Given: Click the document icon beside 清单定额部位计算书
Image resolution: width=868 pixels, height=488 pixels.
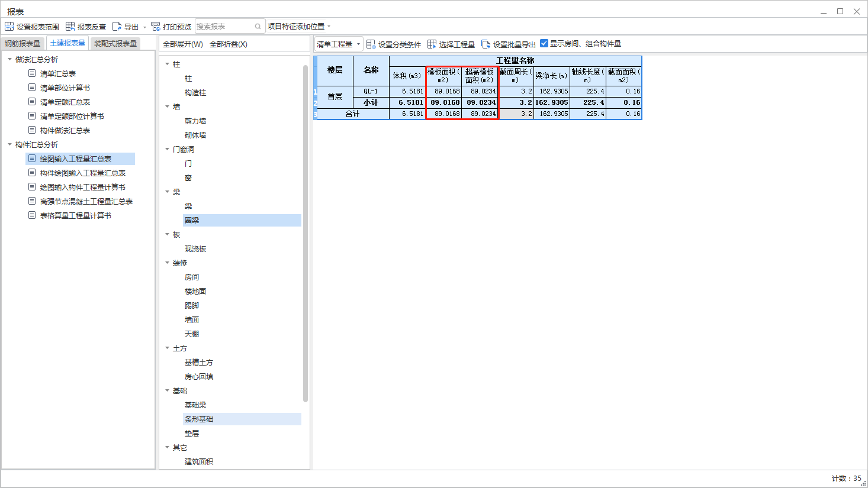Looking at the screenshot, I should 32,116.
